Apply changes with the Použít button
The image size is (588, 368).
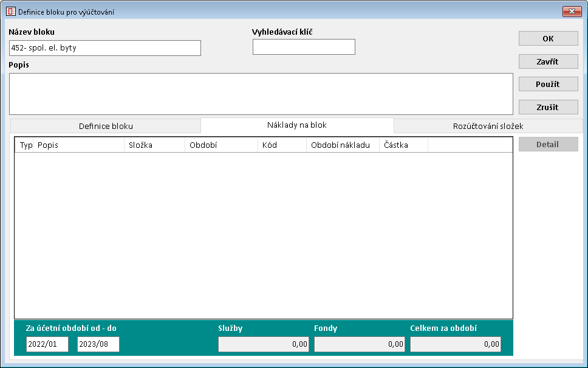click(547, 85)
